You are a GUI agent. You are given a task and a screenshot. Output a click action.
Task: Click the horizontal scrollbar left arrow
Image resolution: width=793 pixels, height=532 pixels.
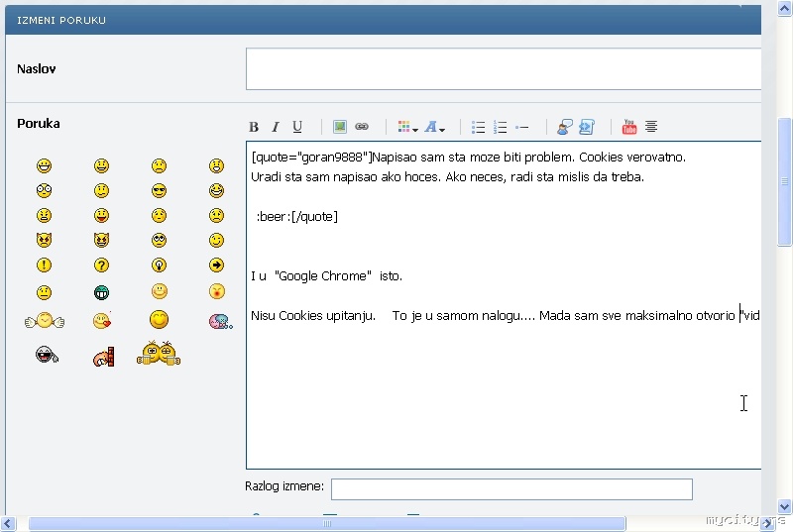pos(8,523)
